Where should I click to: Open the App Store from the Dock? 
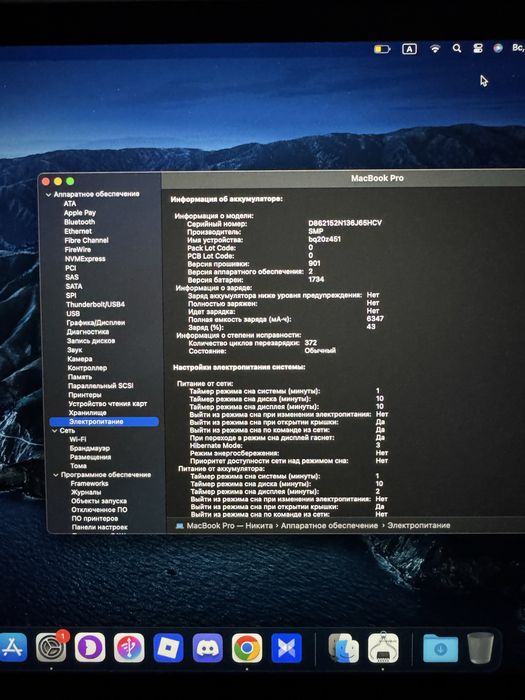click(x=12, y=648)
